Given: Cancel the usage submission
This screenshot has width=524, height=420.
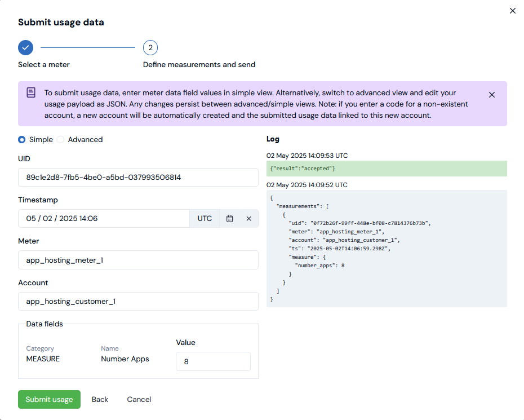Looking at the screenshot, I should [139, 399].
